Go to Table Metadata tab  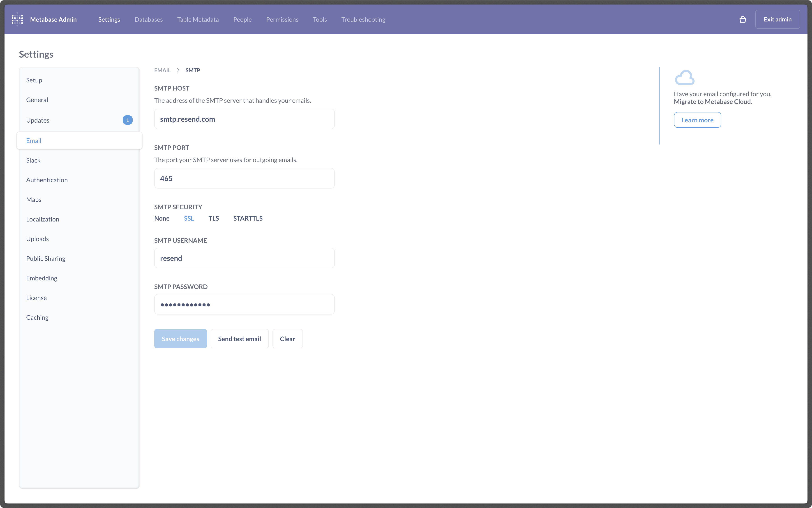tap(198, 19)
